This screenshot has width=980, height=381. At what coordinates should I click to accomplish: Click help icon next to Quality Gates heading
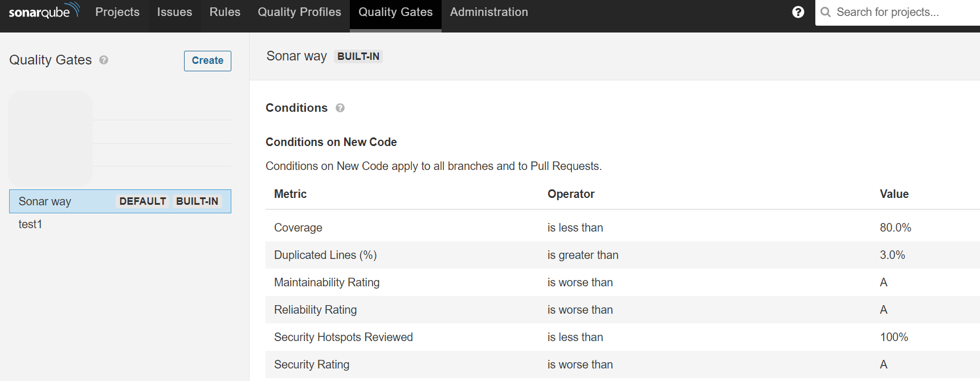[x=104, y=60]
